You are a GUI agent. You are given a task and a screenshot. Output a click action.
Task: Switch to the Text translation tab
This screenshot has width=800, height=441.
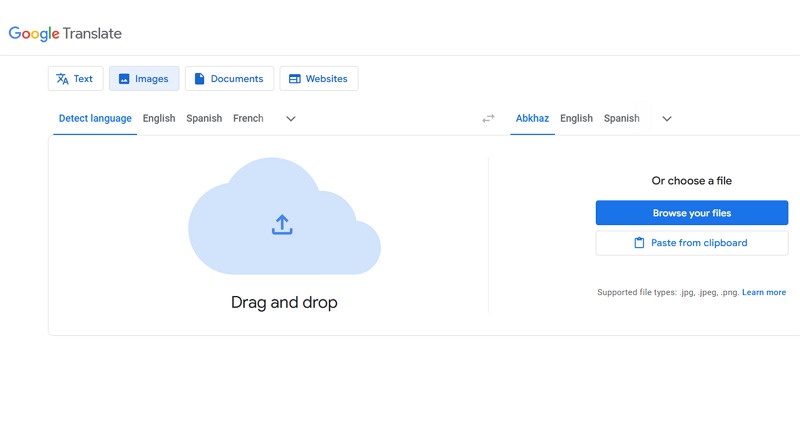(76, 79)
